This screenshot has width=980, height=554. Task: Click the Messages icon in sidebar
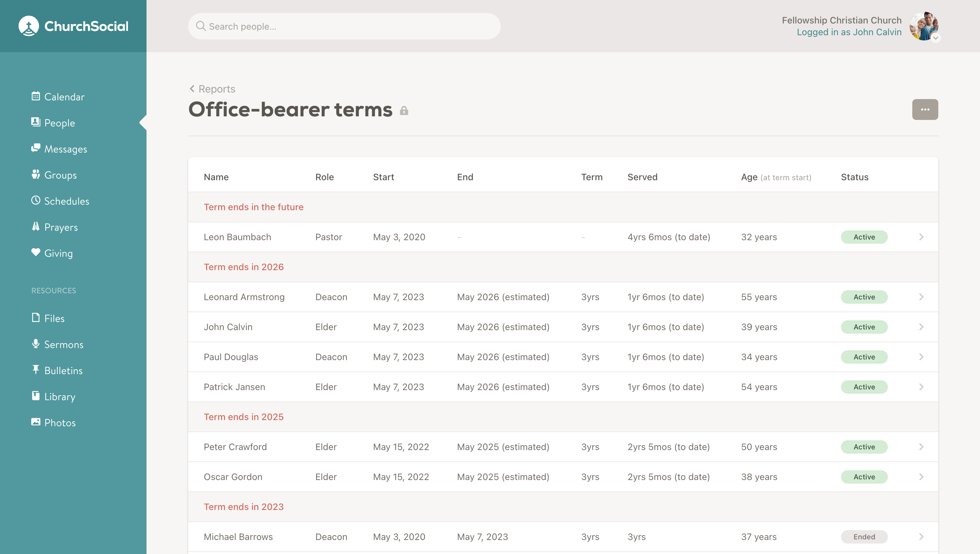[35, 149]
